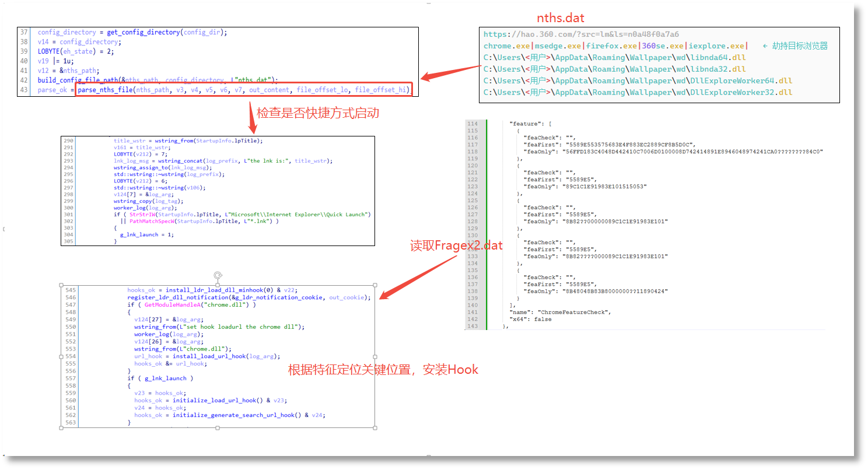
Task: Click the hao.360.com URL line
Action: [x=581, y=34]
